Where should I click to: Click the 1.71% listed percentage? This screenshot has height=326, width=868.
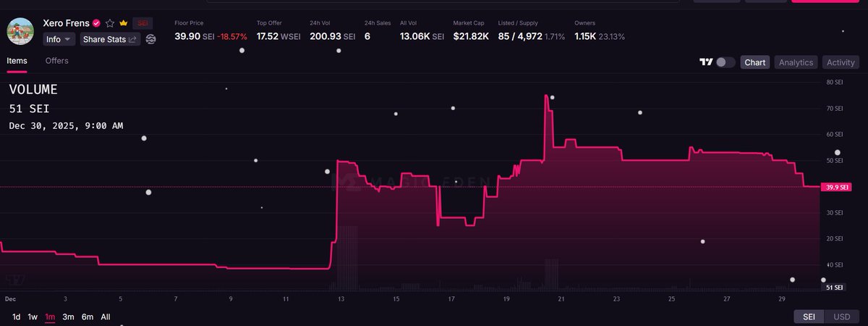[x=555, y=36]
